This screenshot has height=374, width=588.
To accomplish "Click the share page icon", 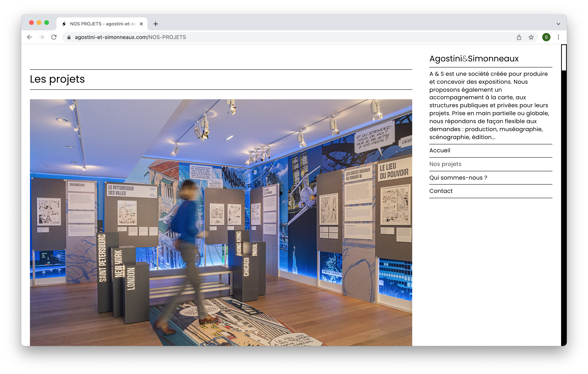I will tap(519, 37).
